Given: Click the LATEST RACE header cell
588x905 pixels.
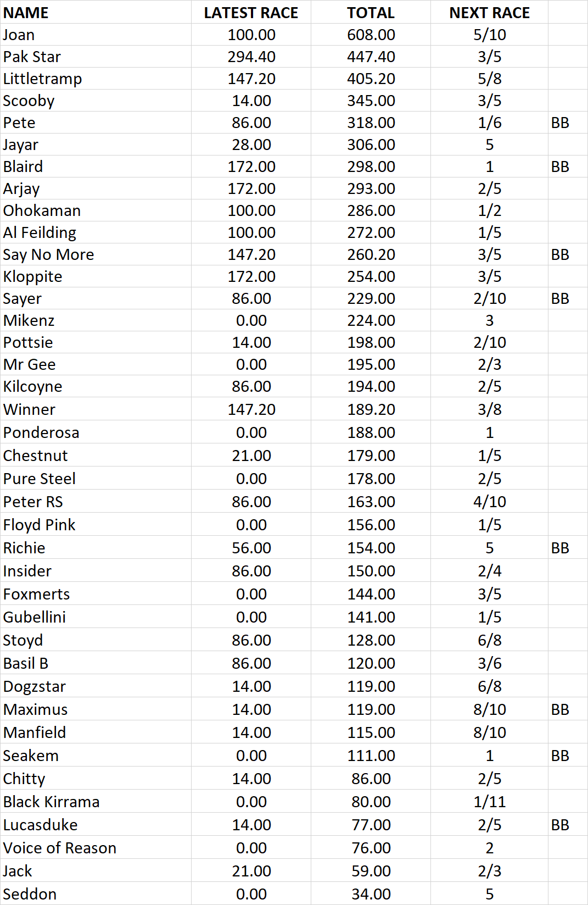Looking at the screenshot, I should click(x=251, y=12).
